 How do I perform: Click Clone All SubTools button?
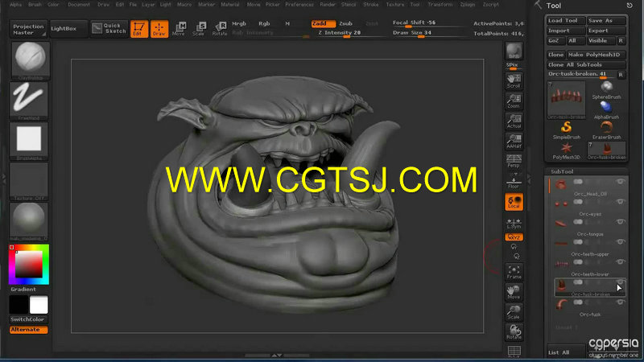point(586,65)
